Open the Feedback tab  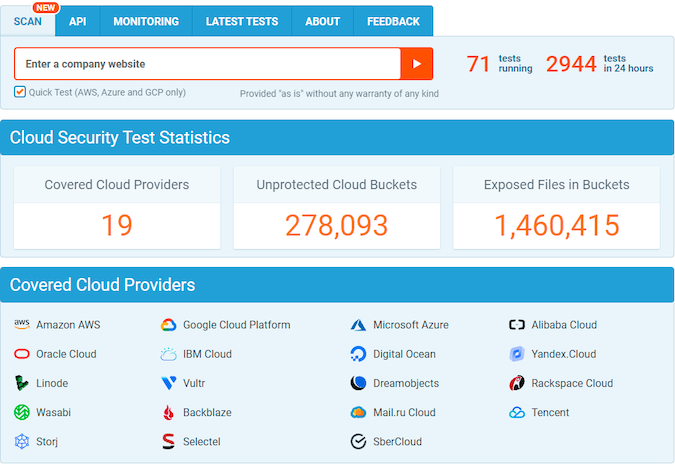393,21
